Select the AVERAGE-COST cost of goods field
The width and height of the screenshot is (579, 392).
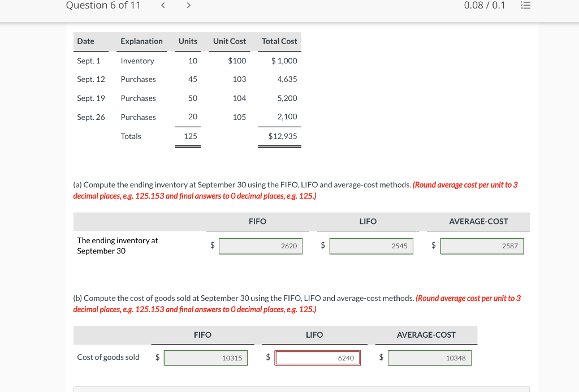[429, 357]
